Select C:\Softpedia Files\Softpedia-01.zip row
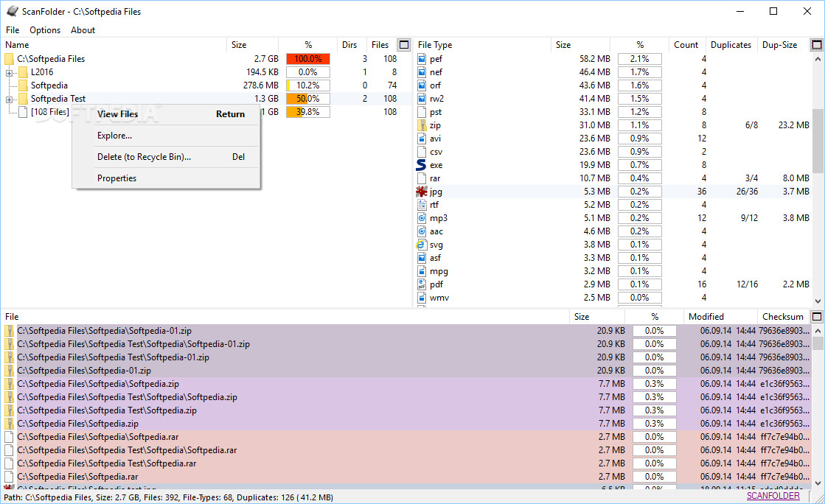Image resolution: width=825 pixels, height=504 pixels. (x=406, y=371)
